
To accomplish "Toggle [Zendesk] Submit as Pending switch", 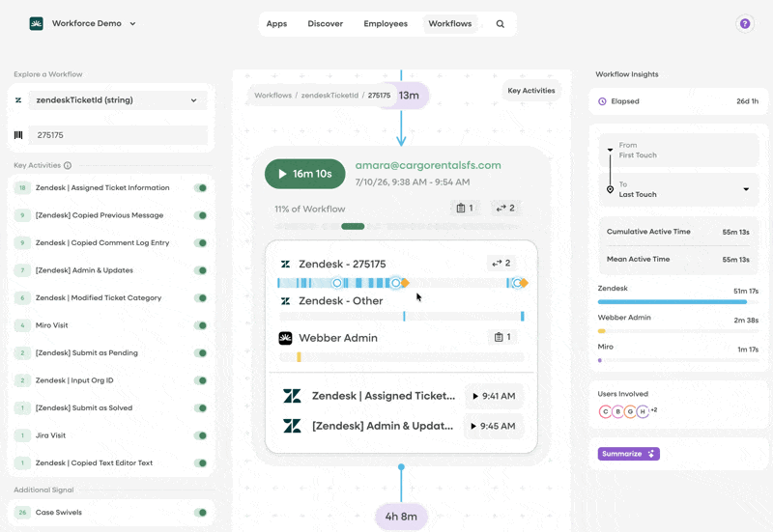I will pyautogui.click(x=200, y=352).
